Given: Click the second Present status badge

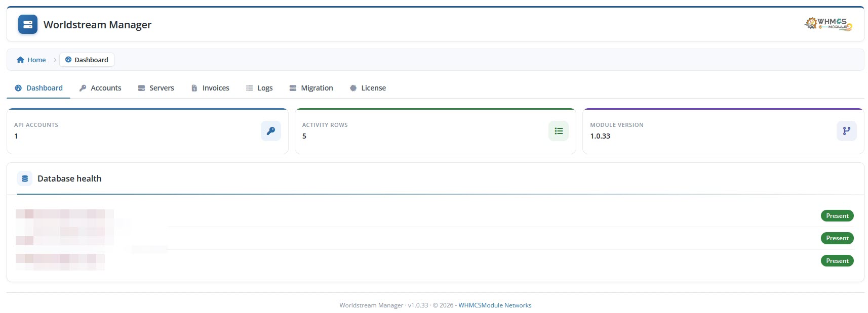Looking at the screenshot, I should click(x=837, y=238).
